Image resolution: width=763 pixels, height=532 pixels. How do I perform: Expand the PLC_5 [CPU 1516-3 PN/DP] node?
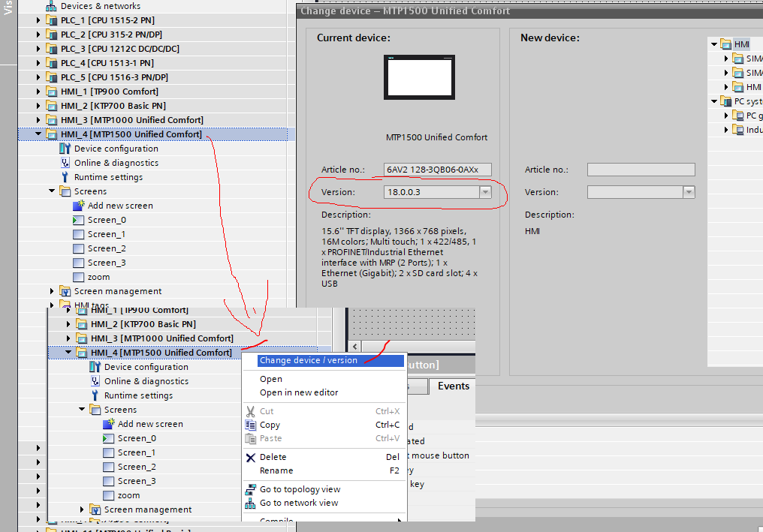pos(38,77)
